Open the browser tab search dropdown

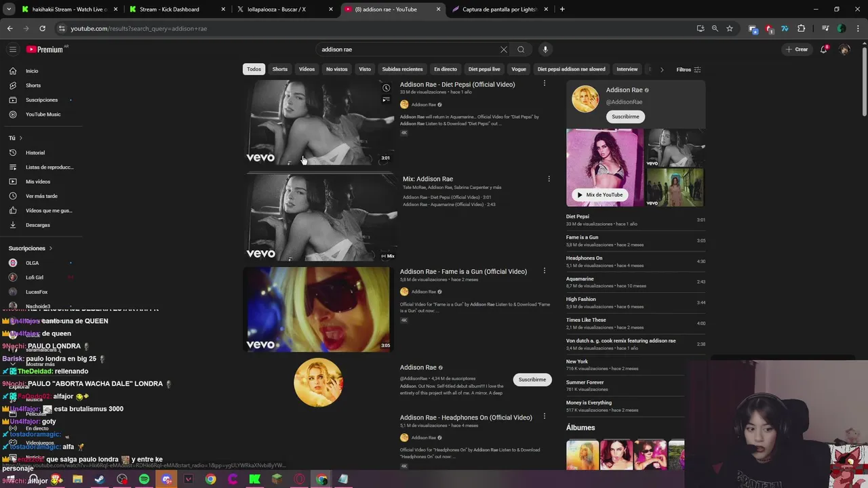click(x=9, y=9)
